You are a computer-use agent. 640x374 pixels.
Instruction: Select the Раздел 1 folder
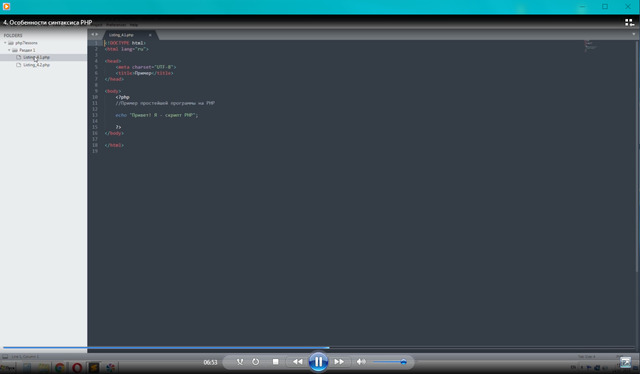27,50
